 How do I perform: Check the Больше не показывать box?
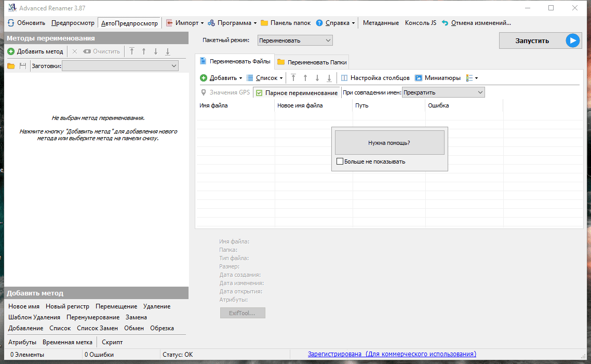coord(340,161)
